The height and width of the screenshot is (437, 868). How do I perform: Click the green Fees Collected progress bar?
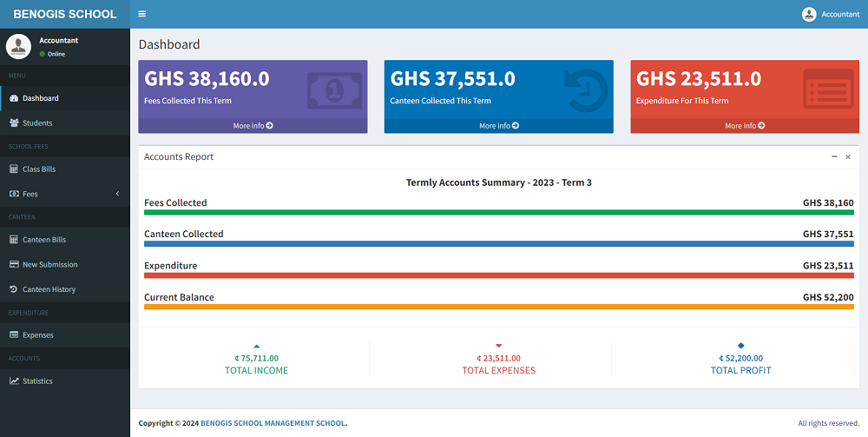click(x=498, y=212)
